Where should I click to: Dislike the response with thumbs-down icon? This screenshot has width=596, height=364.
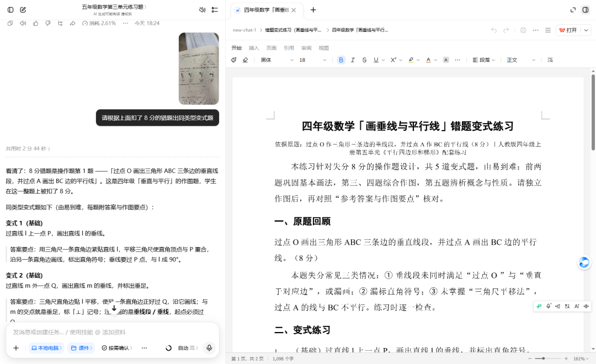click(48, 23)
